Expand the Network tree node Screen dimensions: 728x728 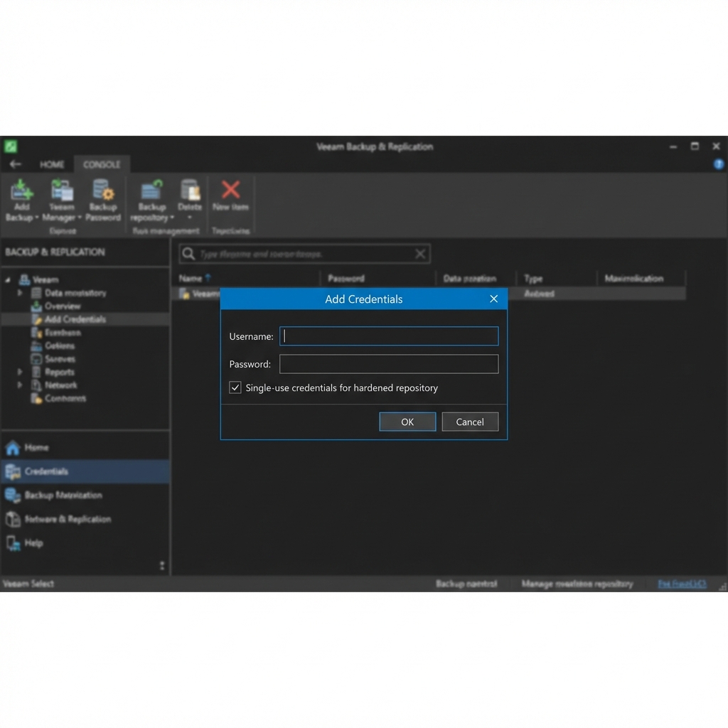(x=20, y=385)
